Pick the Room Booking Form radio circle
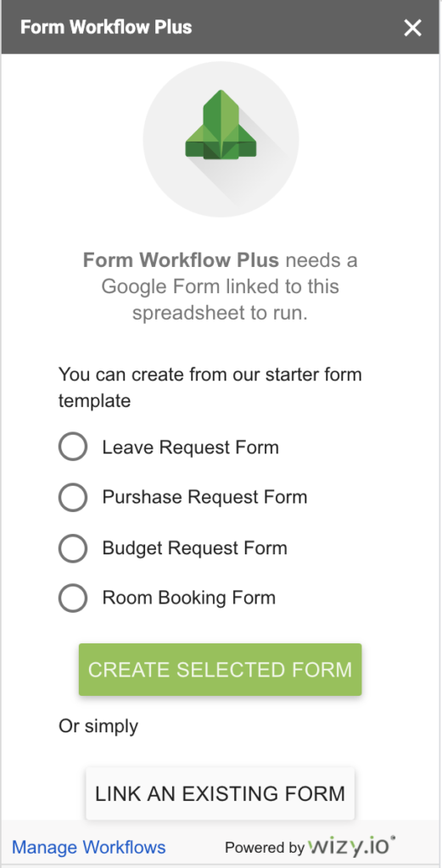Viewport: 442px width, 868px height. [x=73, y=598]
